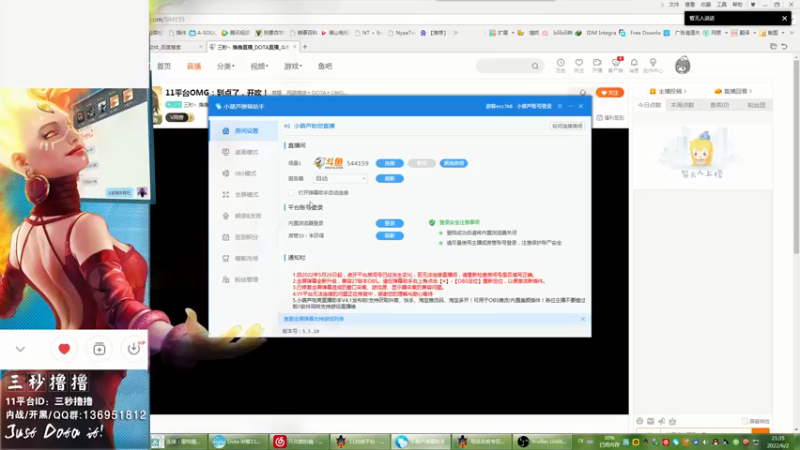
Task: Open 消息 bell icon in Douyu header
Action: [x=634, y=65]
